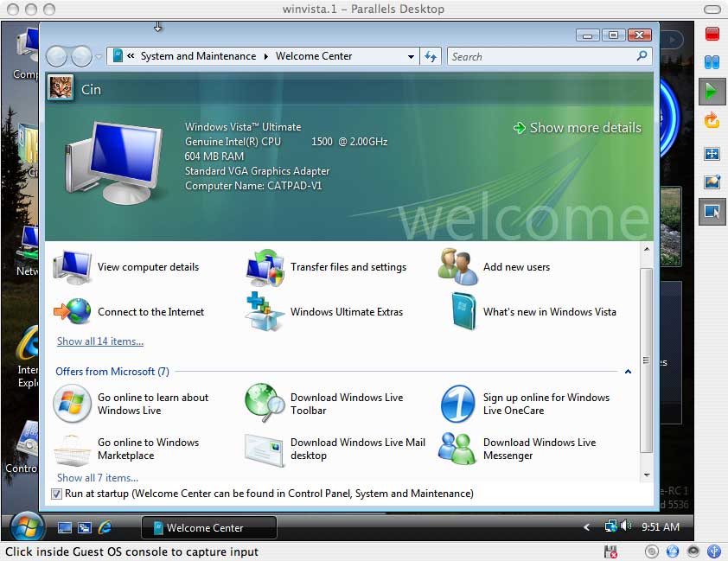Click the "604 MB RAM" text

(214, 156)
